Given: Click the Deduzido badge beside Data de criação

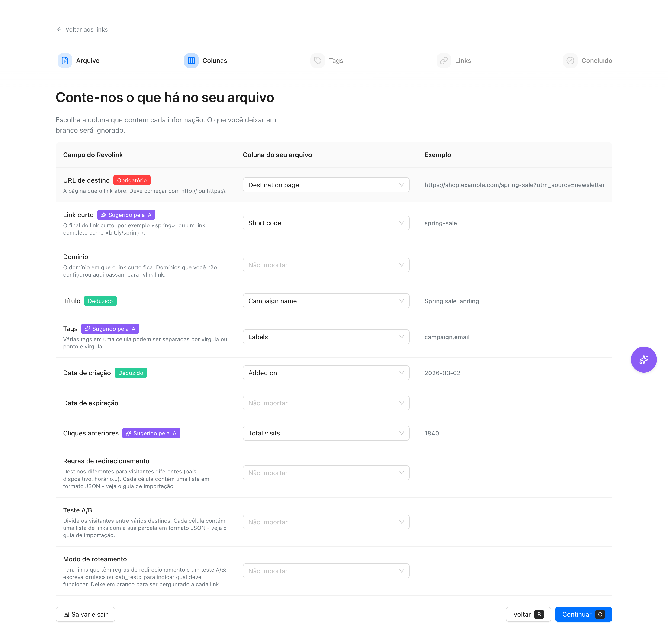Looking at the screenshot, I should pos(131,373).
